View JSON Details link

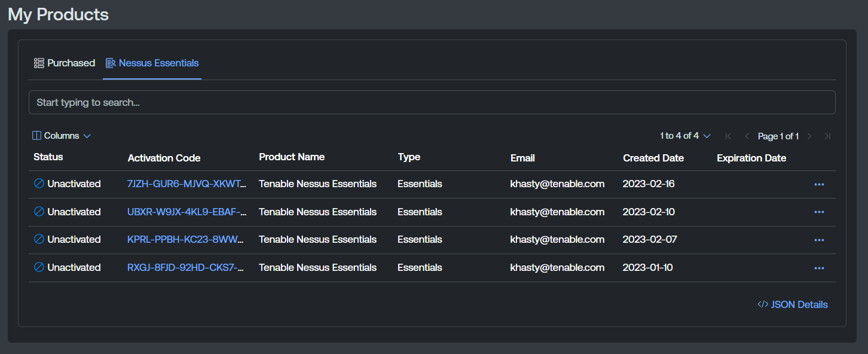click(x=793, y=304)
